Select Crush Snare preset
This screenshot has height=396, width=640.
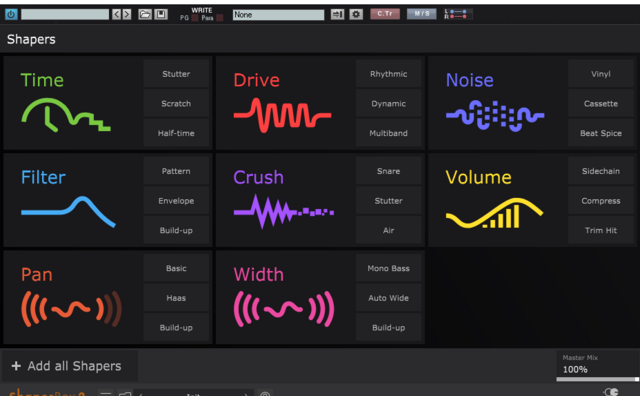click(x=389, y=171)
